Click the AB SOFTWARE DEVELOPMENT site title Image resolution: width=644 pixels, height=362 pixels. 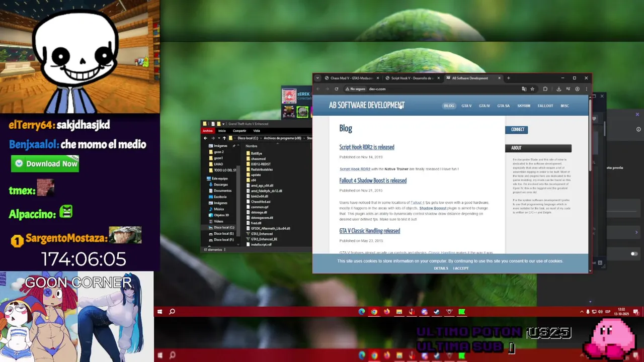367,106
